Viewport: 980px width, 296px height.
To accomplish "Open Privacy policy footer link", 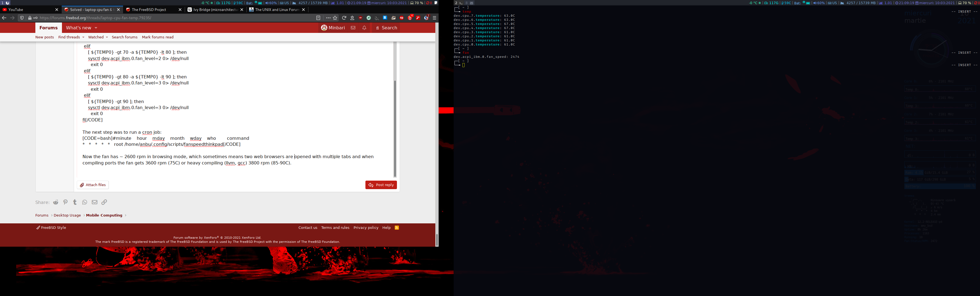I will [366, 227].
